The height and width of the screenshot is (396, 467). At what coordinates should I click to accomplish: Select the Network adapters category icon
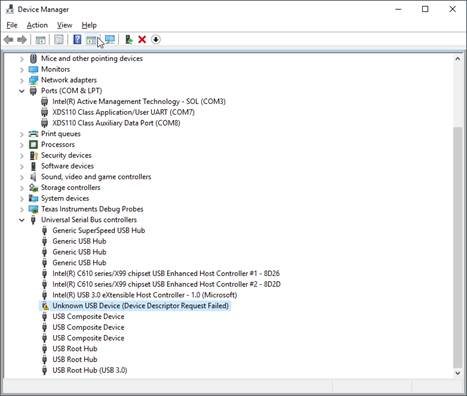coord(33,80)
